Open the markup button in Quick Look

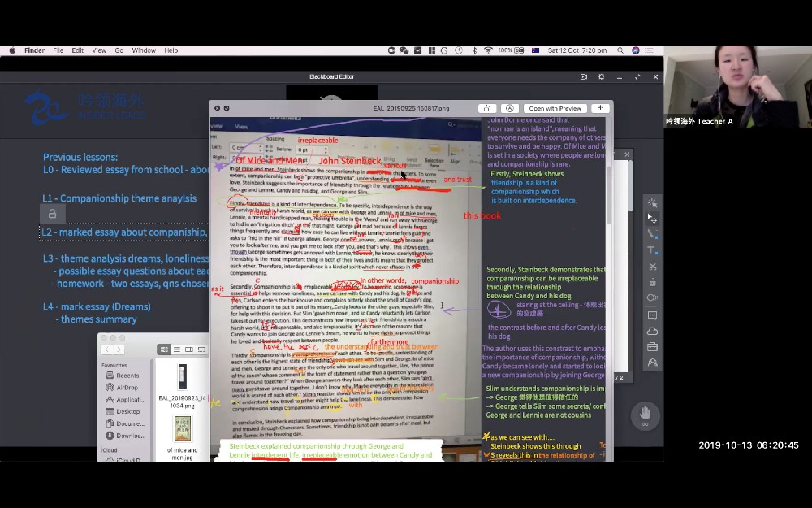(510, 108)
